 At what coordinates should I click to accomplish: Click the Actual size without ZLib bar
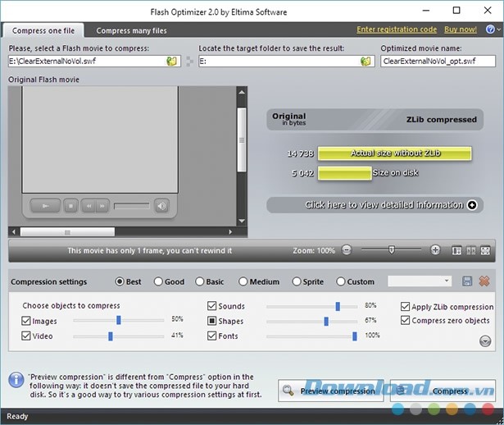(394, 153)
